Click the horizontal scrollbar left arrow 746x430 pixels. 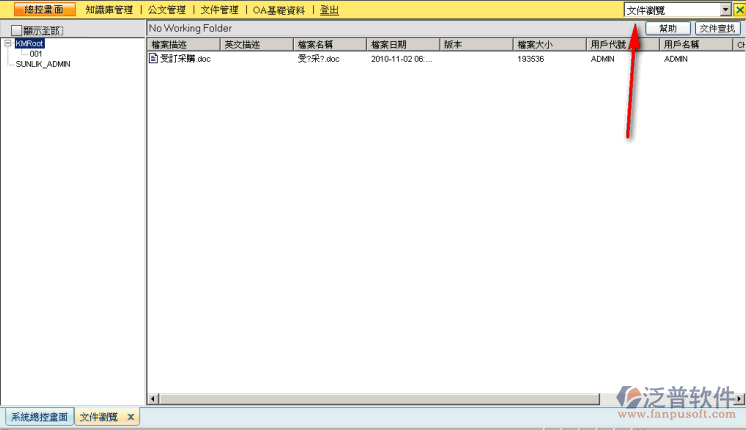pyautogui.click(x=152, y=399)
